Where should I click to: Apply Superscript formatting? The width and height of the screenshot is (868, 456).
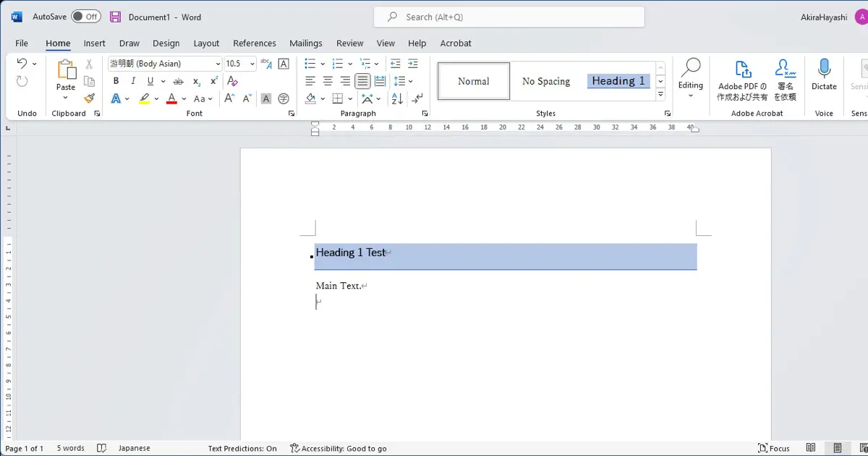(x=214, y=81)
